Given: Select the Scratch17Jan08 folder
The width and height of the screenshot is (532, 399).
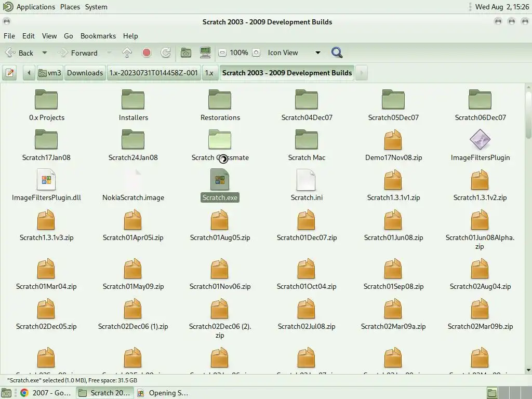Looking at the screenshot, I should click(46, 145).
